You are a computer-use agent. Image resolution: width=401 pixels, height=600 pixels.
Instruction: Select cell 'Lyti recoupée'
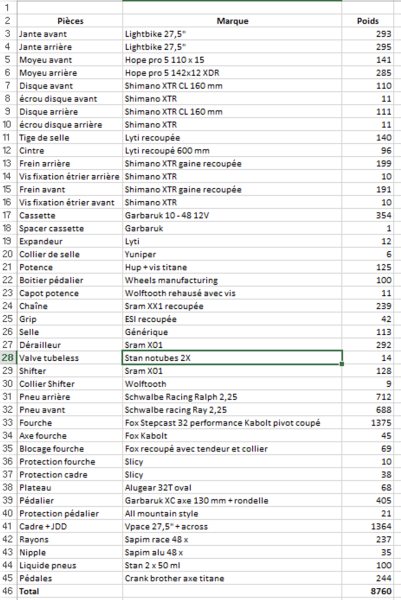coord(232,138)
